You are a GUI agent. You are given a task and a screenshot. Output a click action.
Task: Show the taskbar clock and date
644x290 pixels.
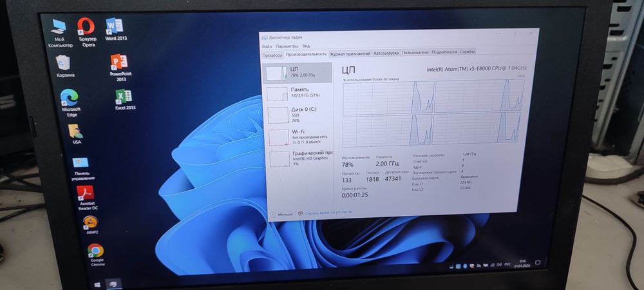click(522, 263)
